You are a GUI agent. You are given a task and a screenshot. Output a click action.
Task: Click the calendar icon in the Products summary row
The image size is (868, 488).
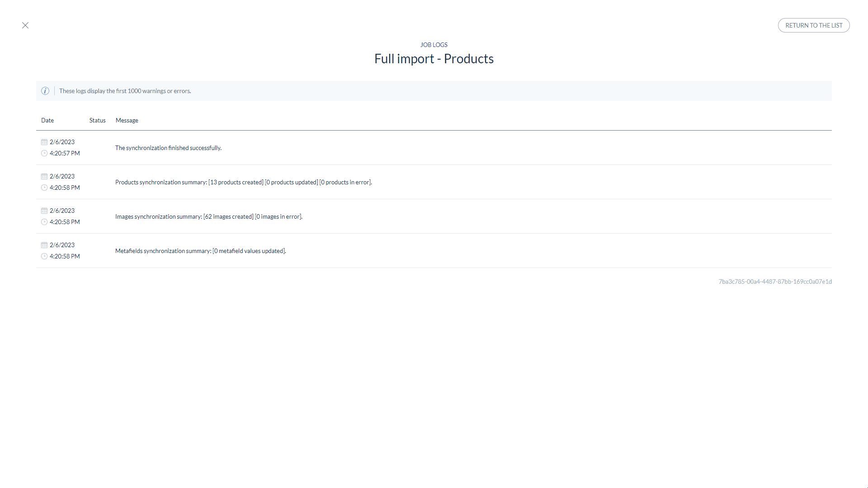click(x=44, y=176)
